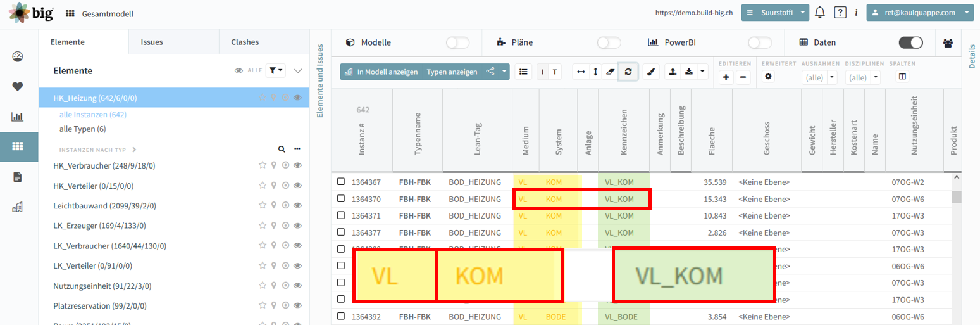Click the refresh sync icon
The image size is (980, 325).
[x=628, y=72]
